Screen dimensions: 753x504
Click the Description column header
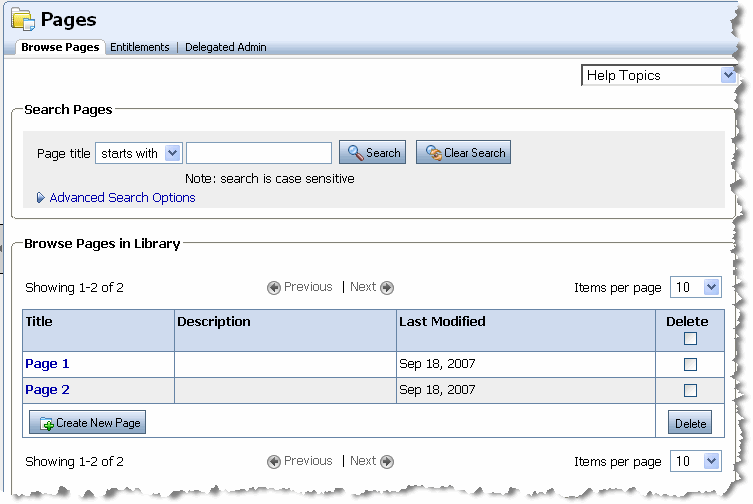(285, 330)
